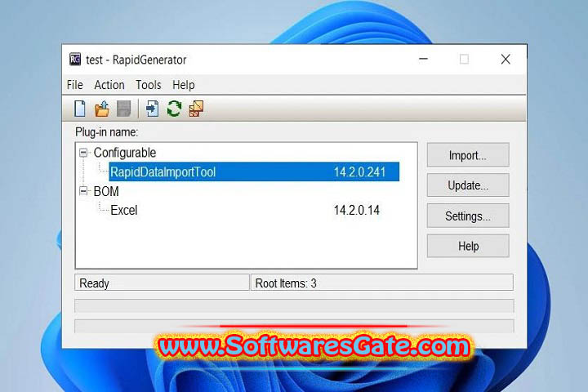Click the Plug-in name: label
This screenshot has width=588, height=392.
(106, 132)
